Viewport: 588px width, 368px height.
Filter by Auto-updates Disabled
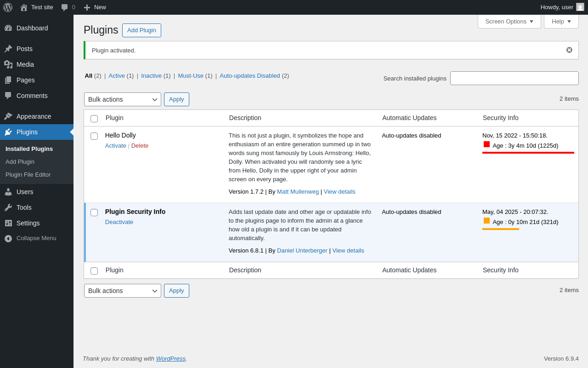(250, 76)
